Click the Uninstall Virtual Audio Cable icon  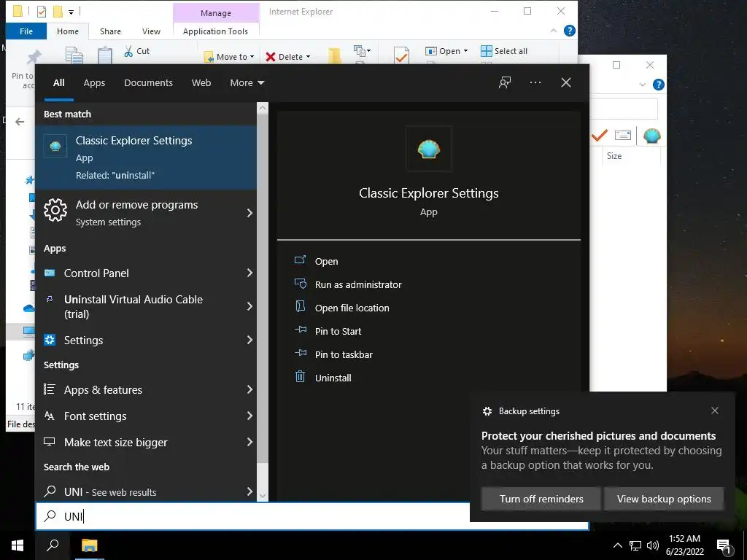50,299
